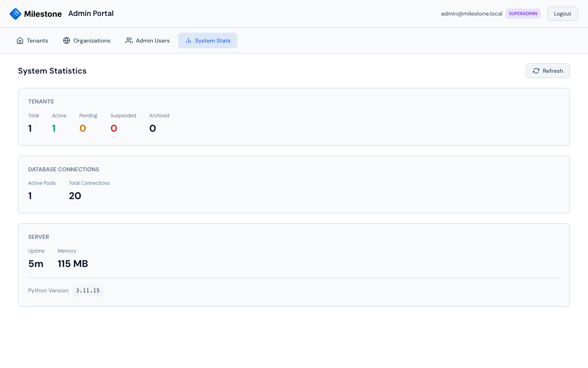This screenshot has width=588, height=368.
Task: Click the SUPERADMIN role badge
Action: 523,13
